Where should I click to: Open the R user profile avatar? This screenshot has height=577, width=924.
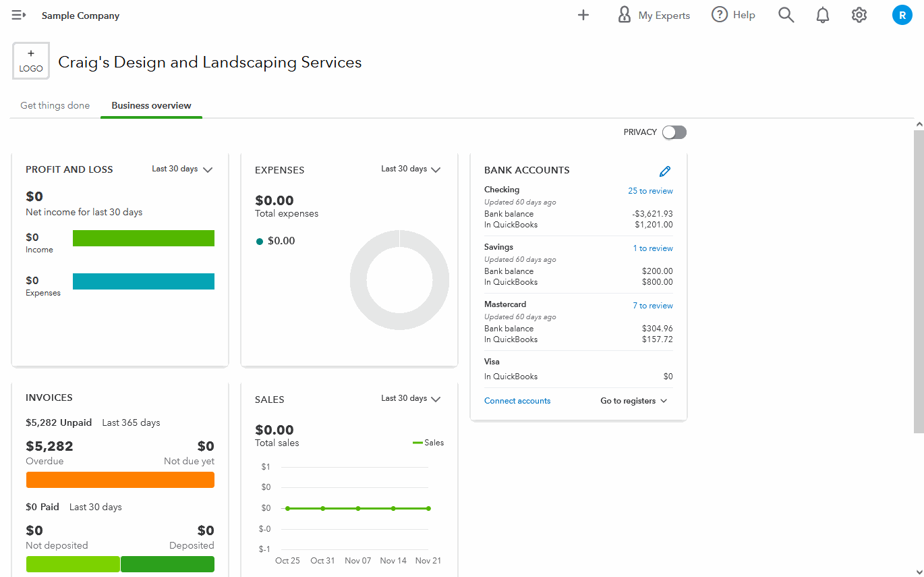(902, 15)
